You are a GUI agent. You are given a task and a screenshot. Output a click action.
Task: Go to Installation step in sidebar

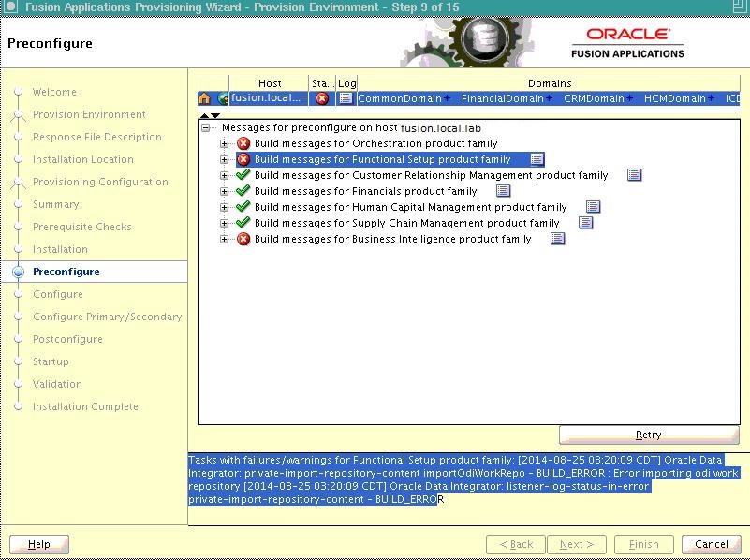[x=60, y=249]
